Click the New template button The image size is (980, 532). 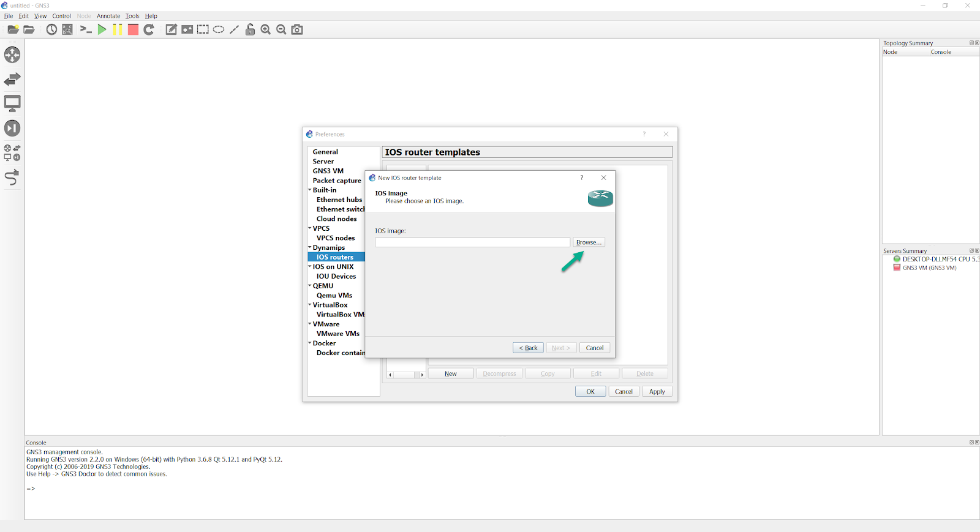click(x=451, y=373)
